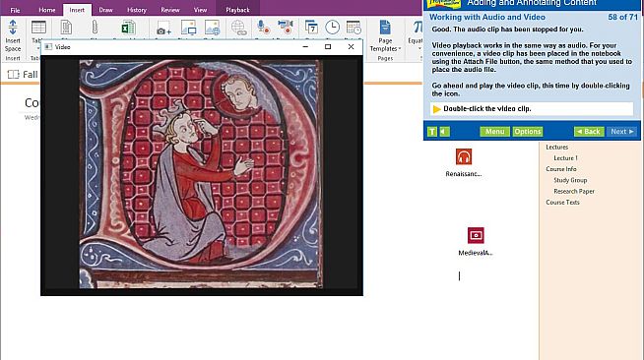
Task: Open the Study Group subpage
Action: point(570,180)
